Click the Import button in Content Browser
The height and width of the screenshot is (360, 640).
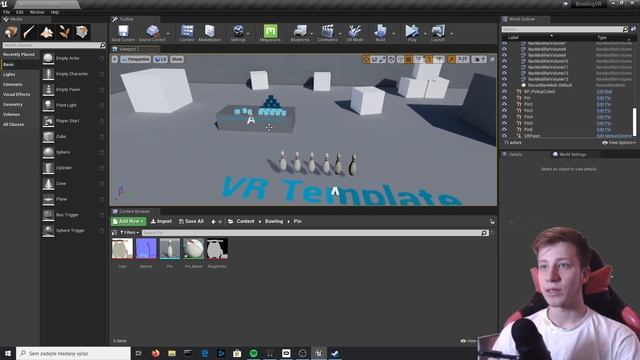[x=161, y=221]
